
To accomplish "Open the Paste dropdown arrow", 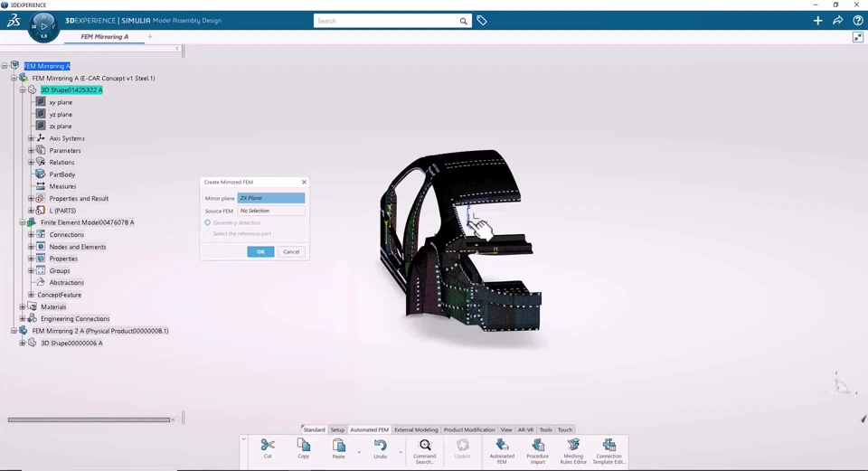I will 359,453.
